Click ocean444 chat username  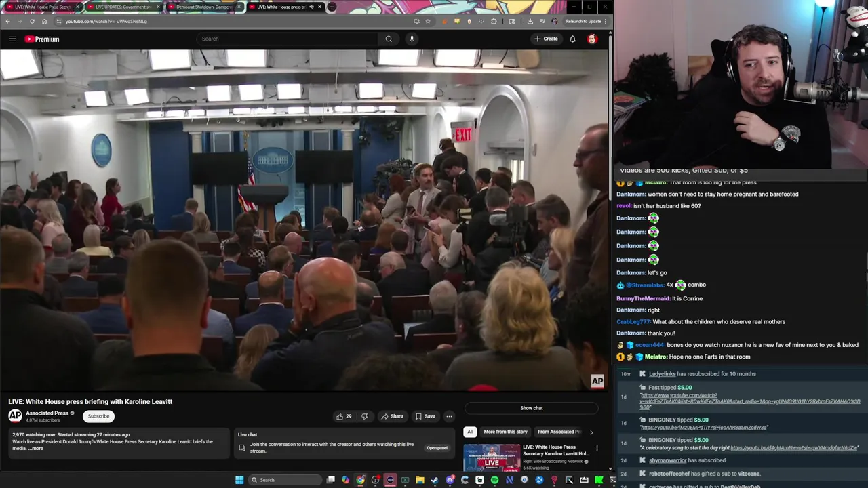[x=650, y=345]
